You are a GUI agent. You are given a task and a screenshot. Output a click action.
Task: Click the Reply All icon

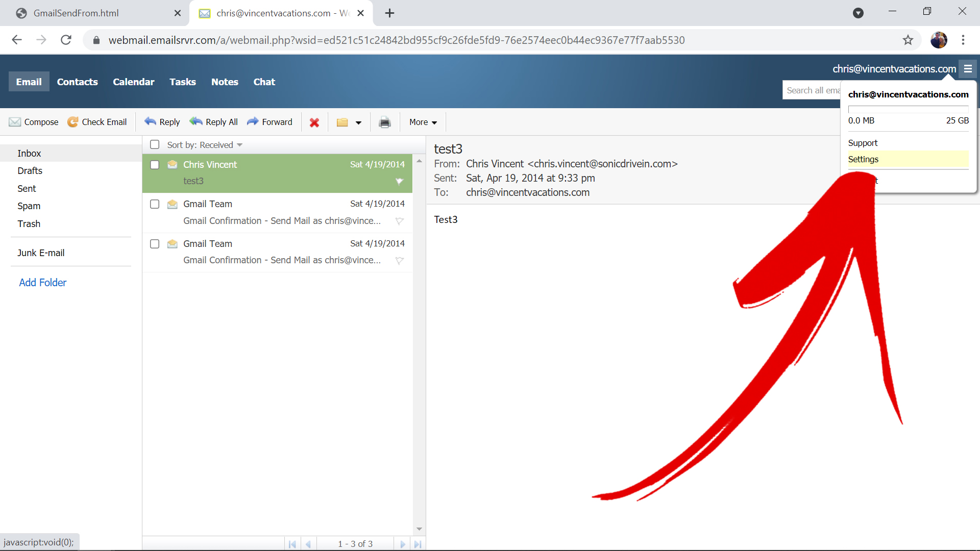click(196, 121)
